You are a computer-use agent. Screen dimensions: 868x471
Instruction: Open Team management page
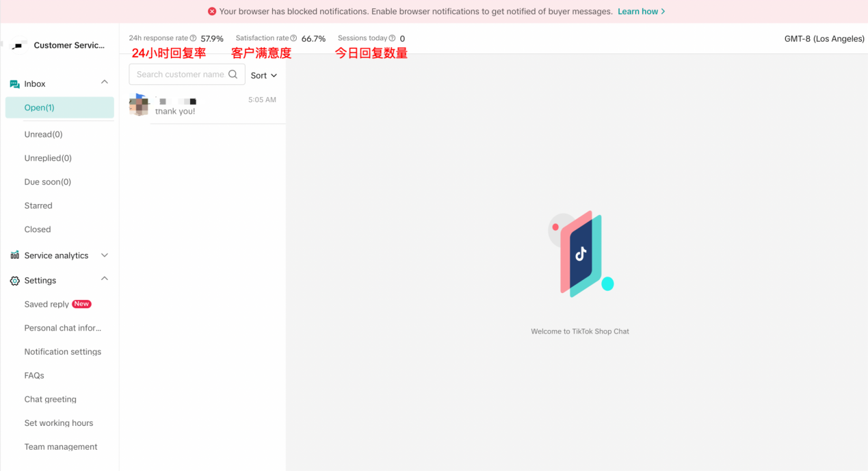pos(61,447)
